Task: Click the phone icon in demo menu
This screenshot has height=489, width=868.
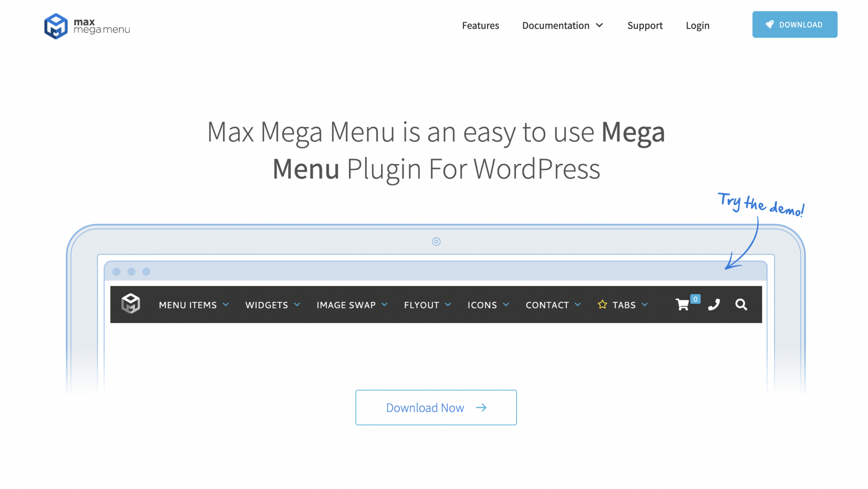Action: coord(713,305)
